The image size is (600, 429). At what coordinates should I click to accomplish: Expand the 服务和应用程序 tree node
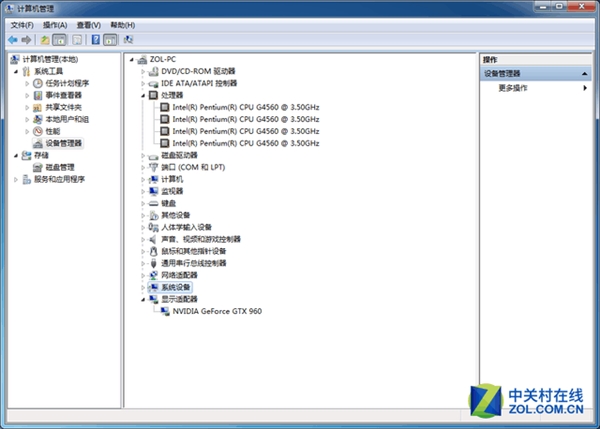[x=16, y=179]
